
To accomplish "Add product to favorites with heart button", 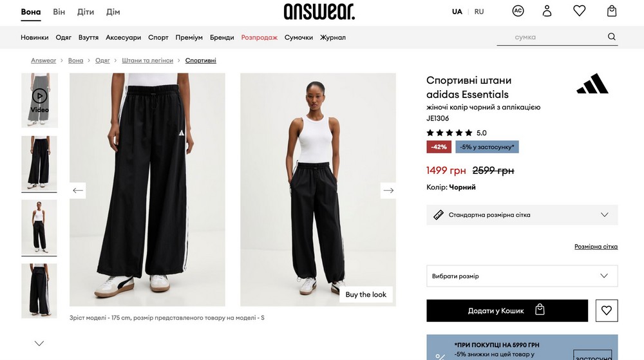I will [607, 311].
